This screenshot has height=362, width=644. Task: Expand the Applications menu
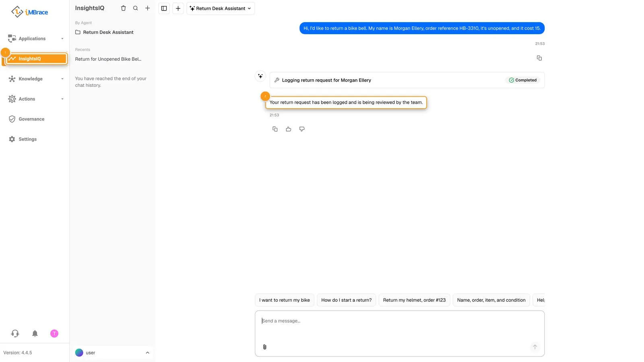coord(35,39)
